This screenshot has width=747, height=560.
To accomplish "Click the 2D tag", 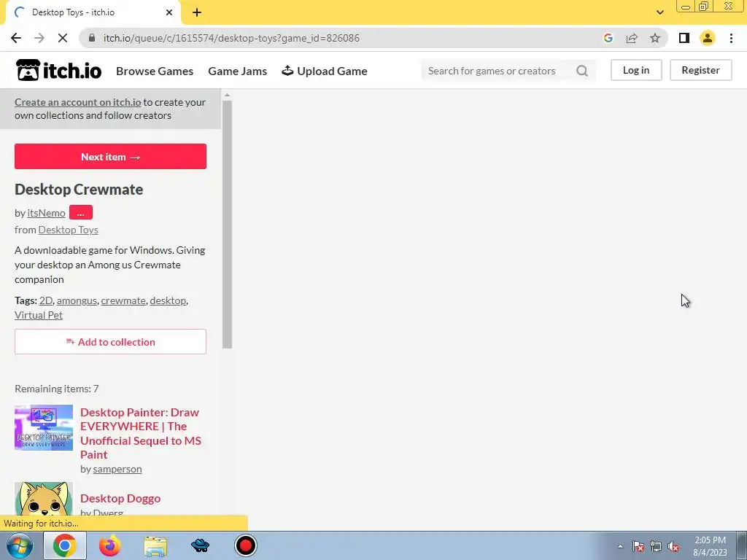I will [46, 300].
